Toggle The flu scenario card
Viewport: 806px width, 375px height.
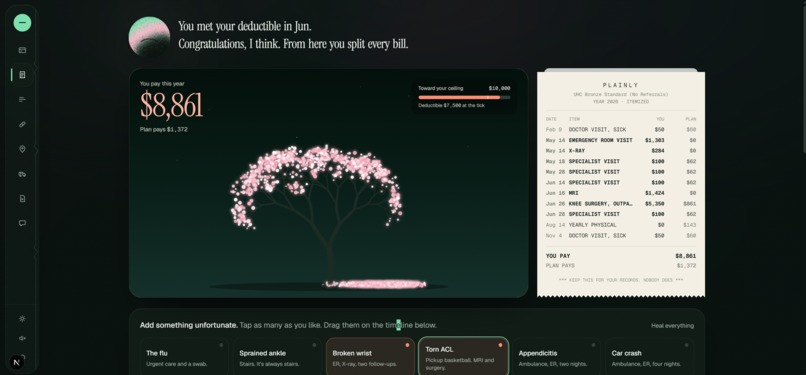[184, 357]
